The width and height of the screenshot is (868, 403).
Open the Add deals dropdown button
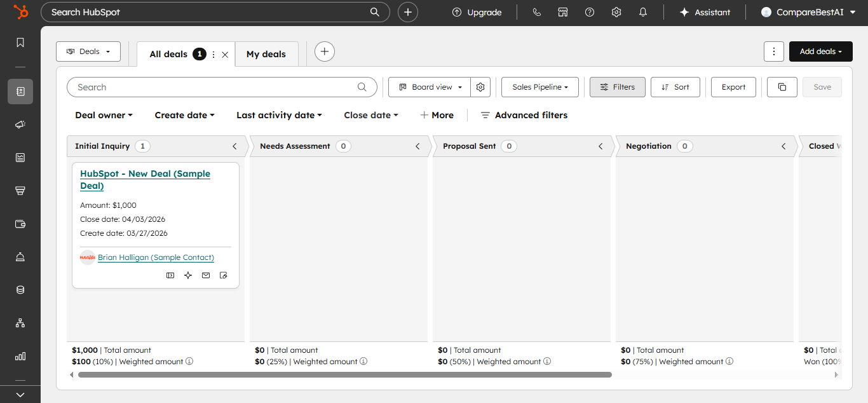tap(821, 51)
